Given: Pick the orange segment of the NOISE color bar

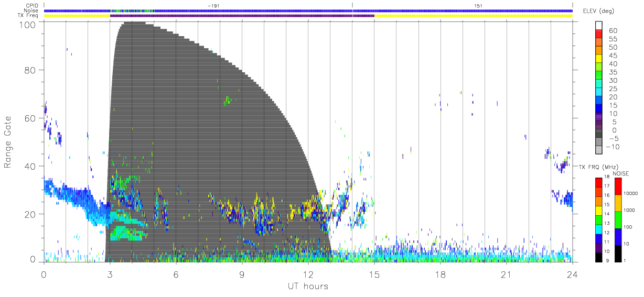Looking at the screenshot, I should 618,203.
